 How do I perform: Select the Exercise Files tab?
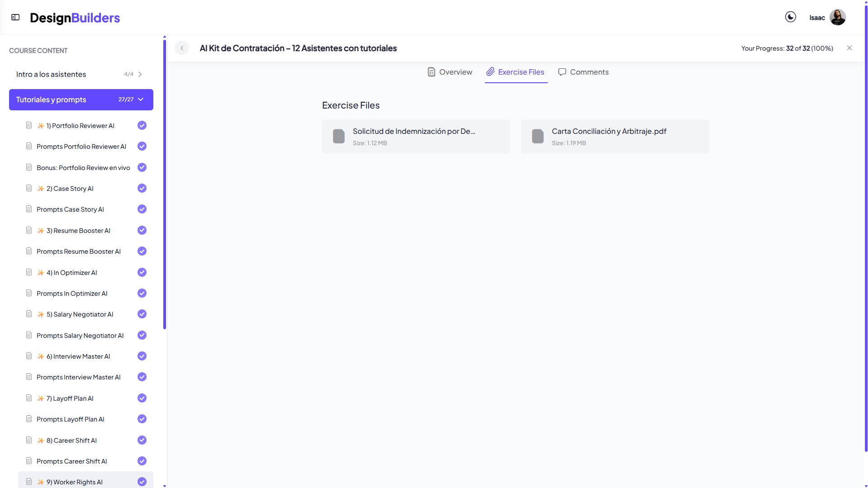516,72
